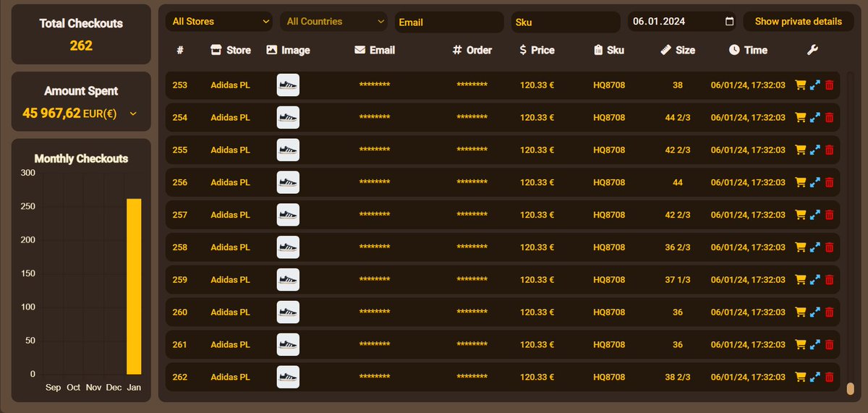Screen dimensions: 868x413
Task: Click the Image column header
Action: click(x=288, y=50)
